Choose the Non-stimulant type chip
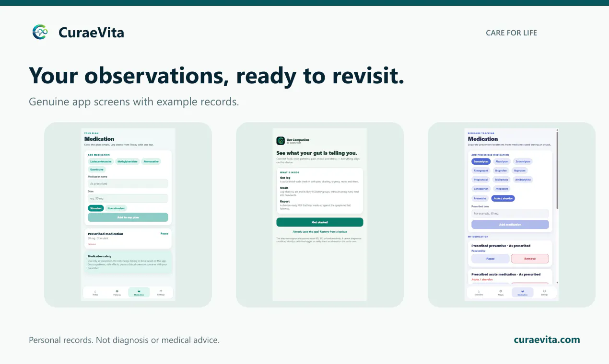The image size is (609, 364). 116,208
